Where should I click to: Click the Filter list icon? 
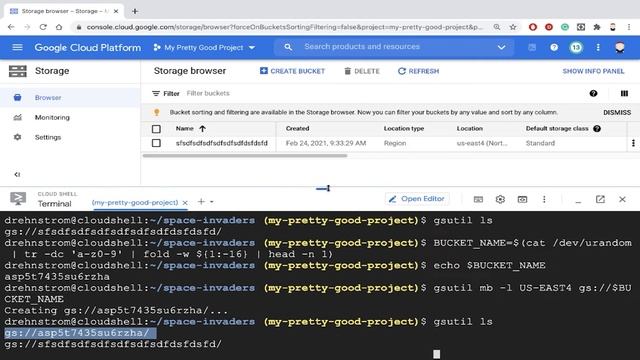(156, 93)
